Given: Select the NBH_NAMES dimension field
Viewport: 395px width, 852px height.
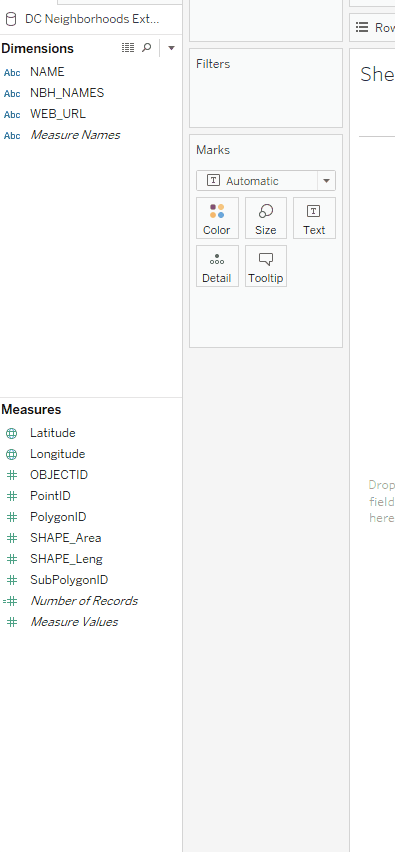Looking at the screenshot, I should [67, 93].
